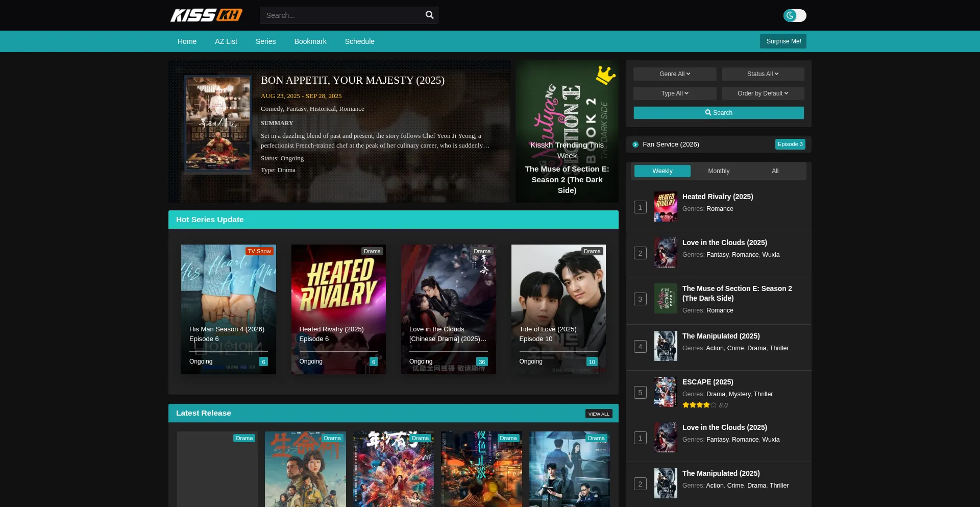Toggle the dark mode switch
Image resolution: width=980 pixels, height=507 pixels.
click(795, 15)
